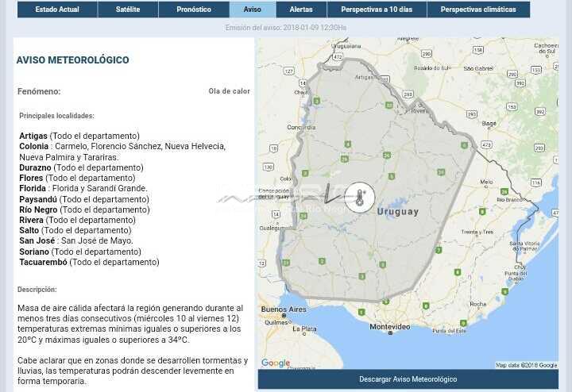Open the Estado Actual tab
Viewport: 572px width, 392px height.
pos(57,10)
